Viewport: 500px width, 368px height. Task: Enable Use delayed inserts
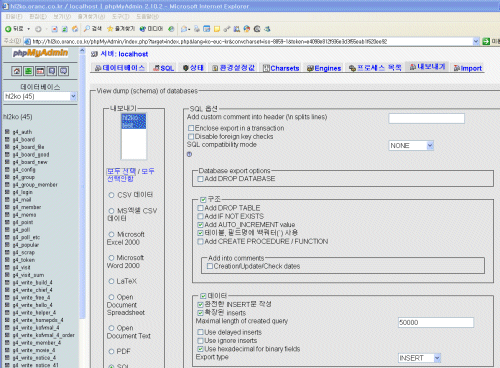pyautogui.click(x=200, y=332)
